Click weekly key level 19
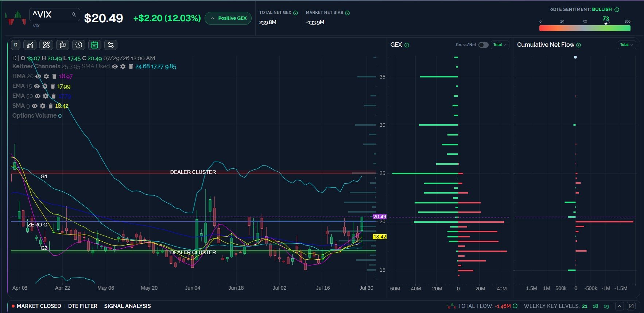 coord(606,306)
